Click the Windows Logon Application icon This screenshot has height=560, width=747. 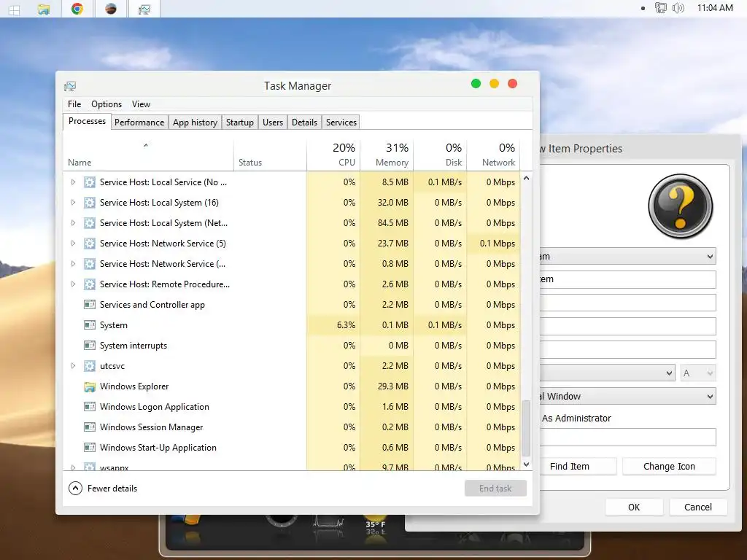[x=90, y=407]
